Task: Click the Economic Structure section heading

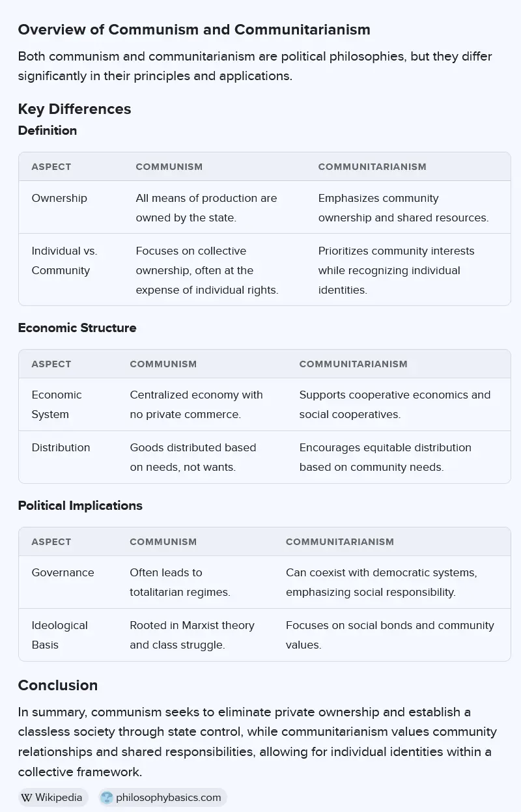Action: [77, 328]
